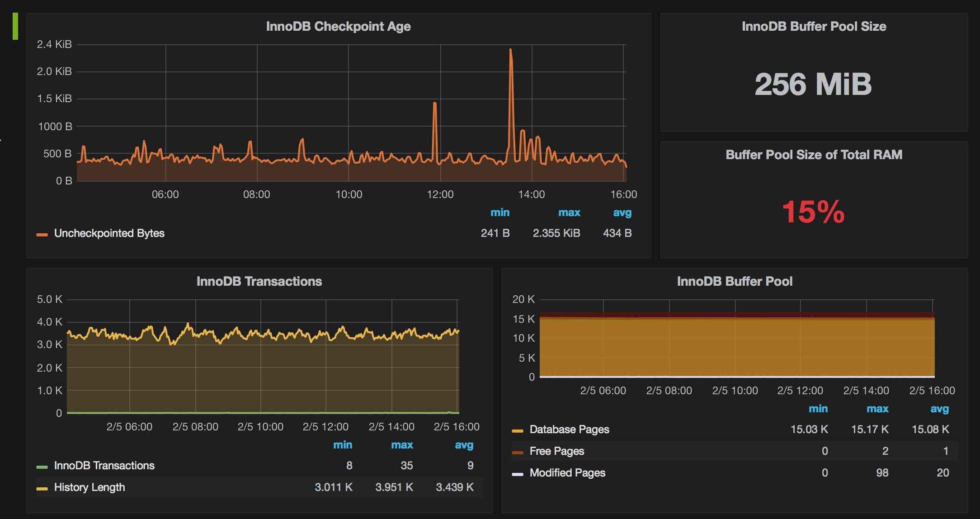Click the Uncheckpointed Bytes orange legend swatch
980x519 pixels.
pos(42,235)
